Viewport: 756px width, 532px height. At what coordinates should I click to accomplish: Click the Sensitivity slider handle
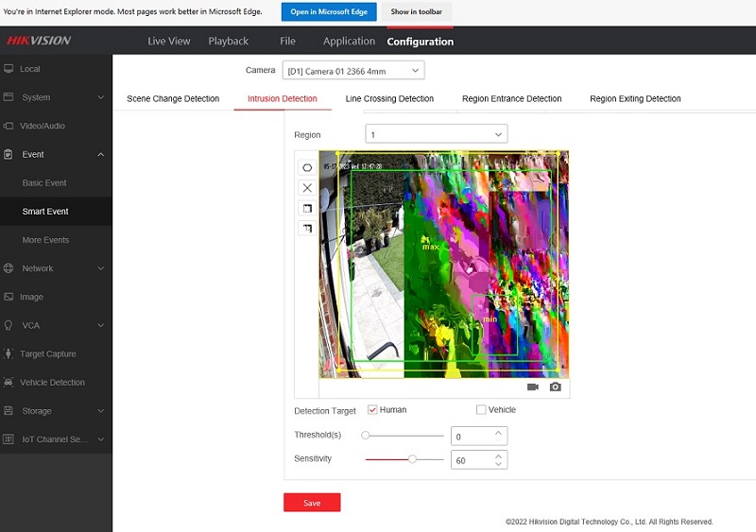point(412,459)
